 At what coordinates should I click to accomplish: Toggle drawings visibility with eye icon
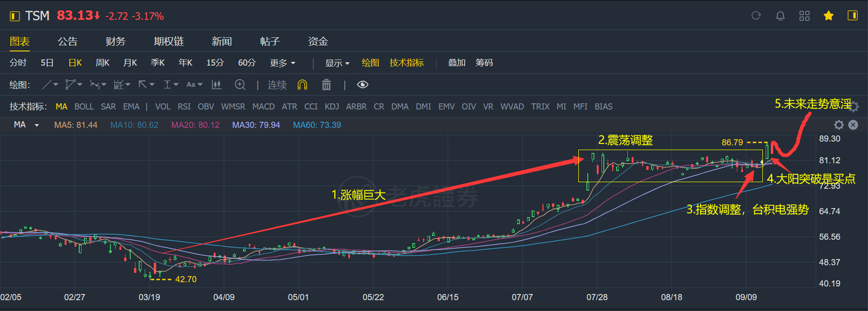point(362,85)
